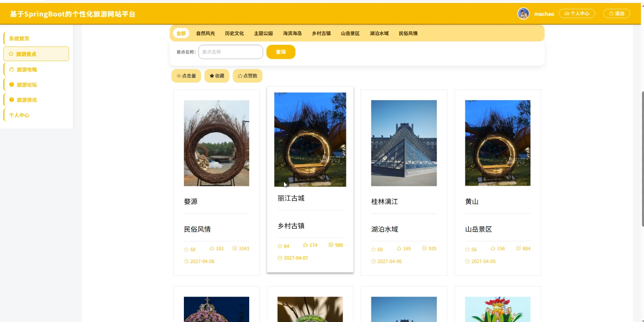Click star favorite icon showing 56
The width and height of the screenshot is (644, 322).
467,249
